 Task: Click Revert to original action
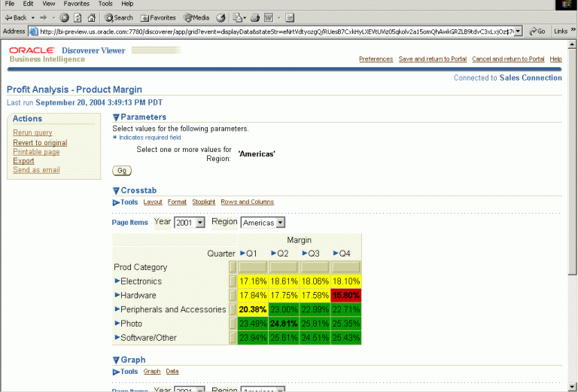[x=40, y=142]
